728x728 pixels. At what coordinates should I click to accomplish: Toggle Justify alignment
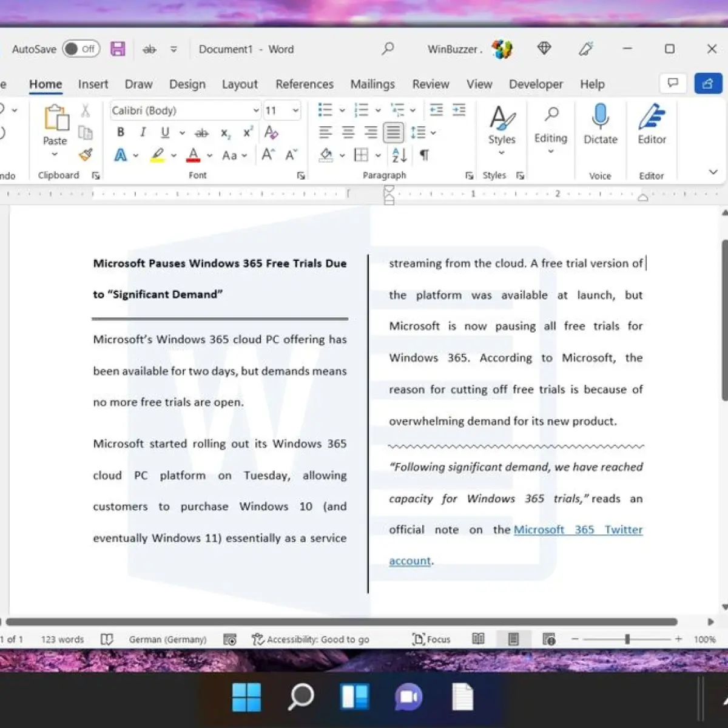[x=393, y=132]
